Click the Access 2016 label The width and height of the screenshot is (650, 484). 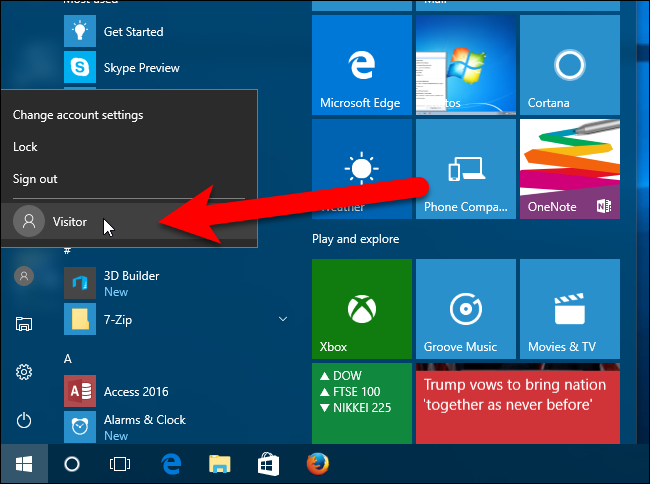point(136,392)
